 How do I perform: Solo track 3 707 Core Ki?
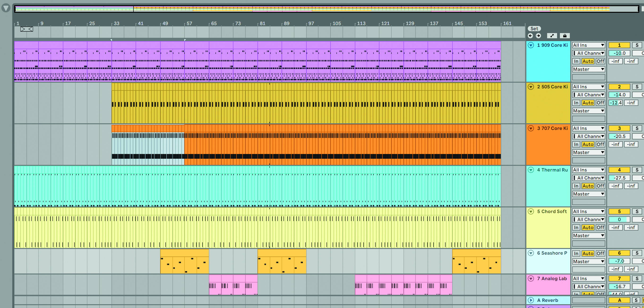(637, 128)
